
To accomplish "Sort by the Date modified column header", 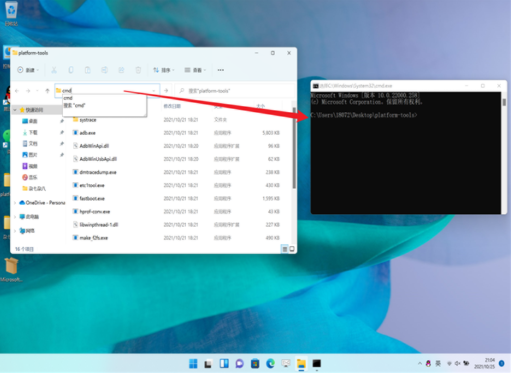I will pyautogui.click(x=172, y=106).
